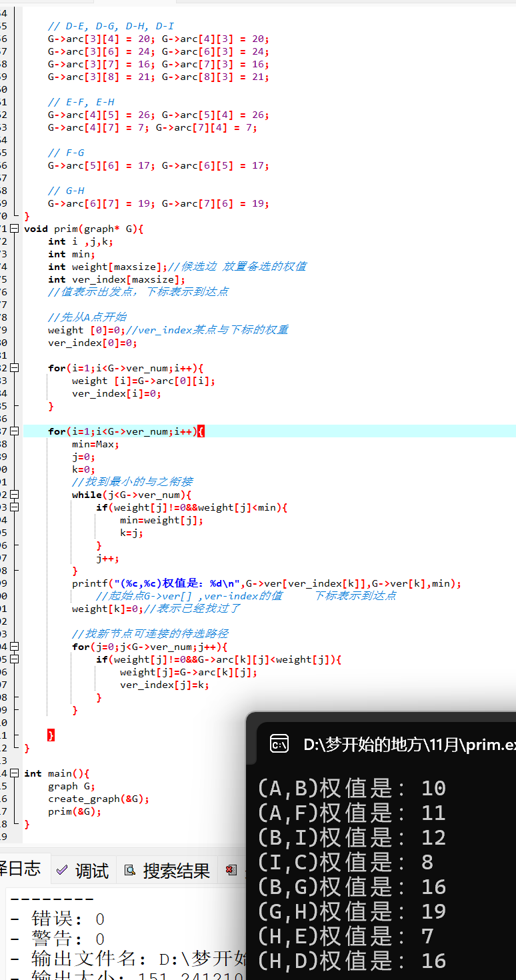This screenshot has width=516, height=980.
Task: Collapse the highlighted for loop fold marker
Action: coord(14,431)
